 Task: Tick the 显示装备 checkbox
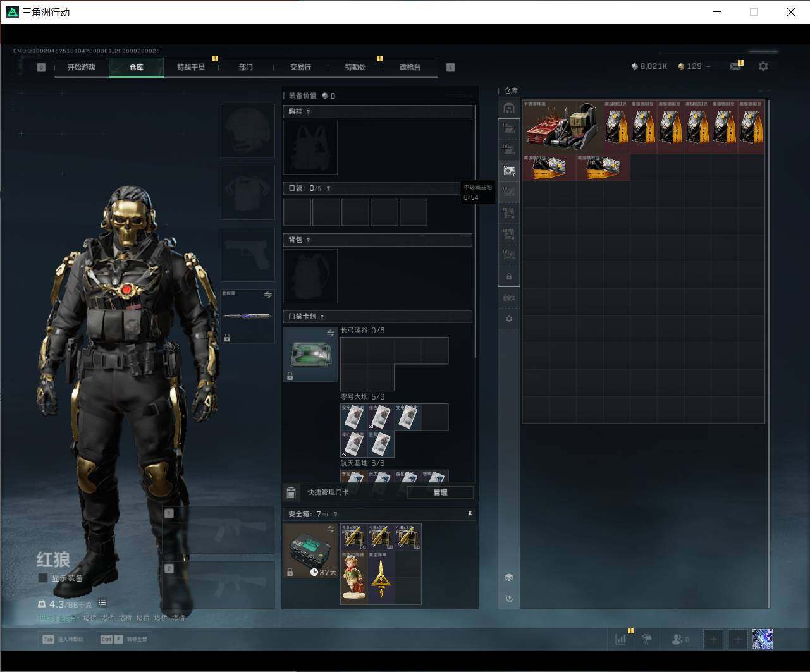pyautogui.click(x=43, y=578)
